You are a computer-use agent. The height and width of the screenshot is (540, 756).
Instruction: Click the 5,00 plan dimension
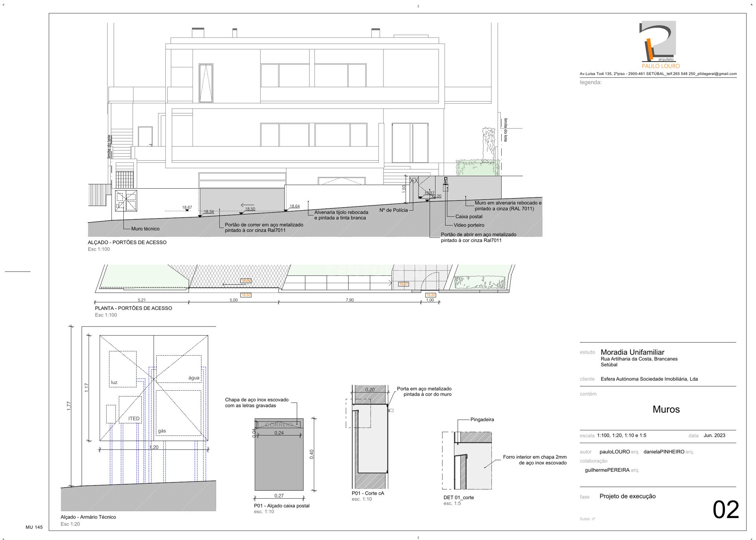234,300
